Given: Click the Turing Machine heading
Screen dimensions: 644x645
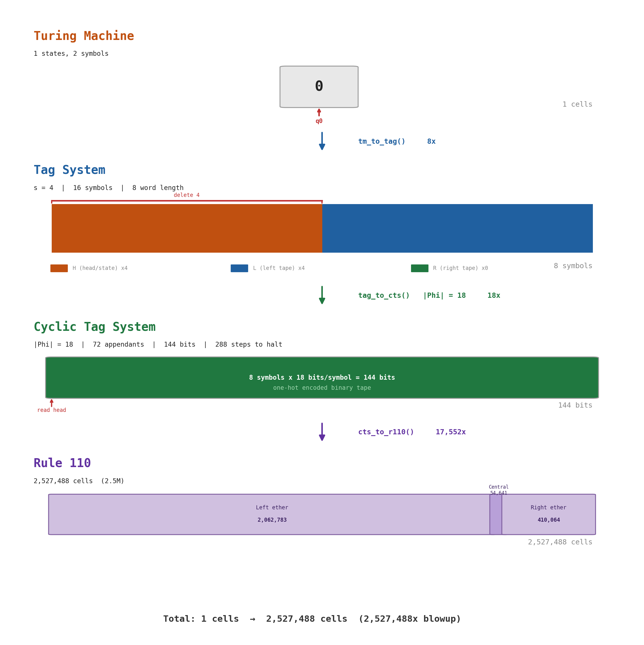Looking at the screenshot, I should point(84,36).
